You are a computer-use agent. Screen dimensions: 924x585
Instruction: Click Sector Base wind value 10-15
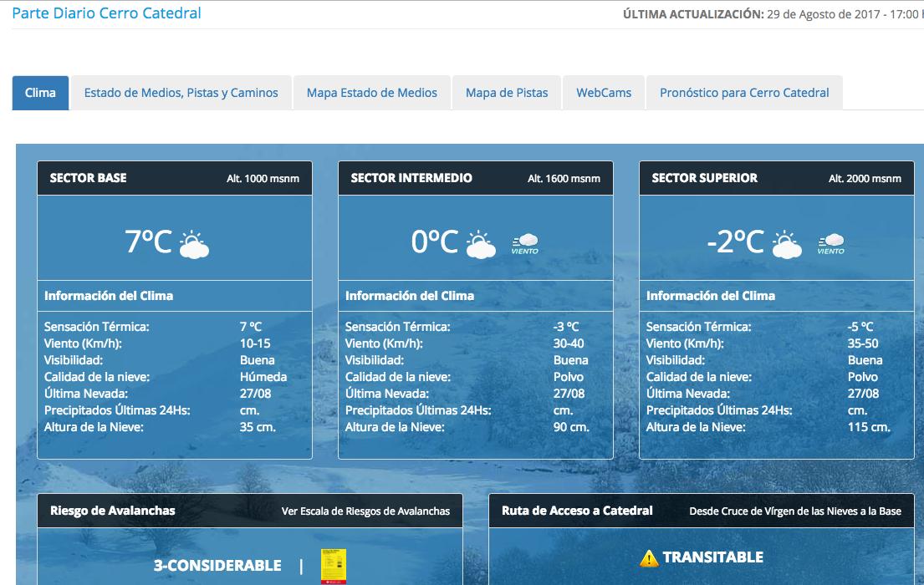255,343
